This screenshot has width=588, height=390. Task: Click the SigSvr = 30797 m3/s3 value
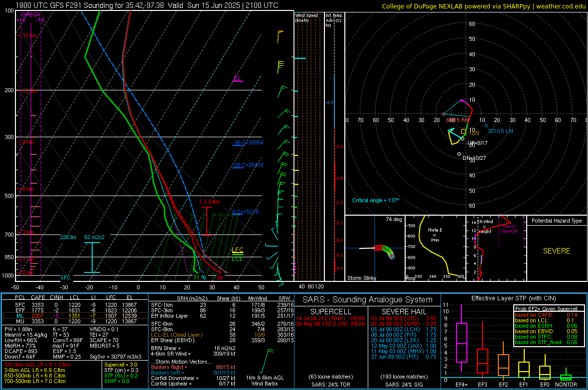[x=116, y=357]
